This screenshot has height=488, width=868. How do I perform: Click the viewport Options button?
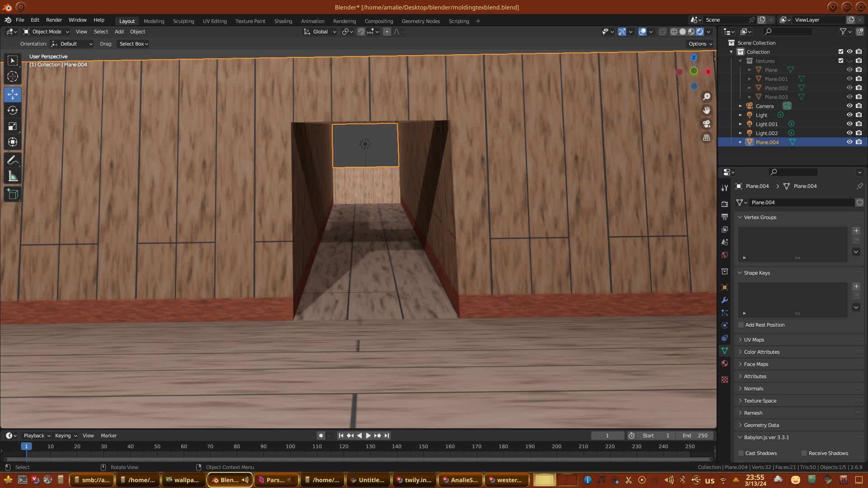(700, 44)
